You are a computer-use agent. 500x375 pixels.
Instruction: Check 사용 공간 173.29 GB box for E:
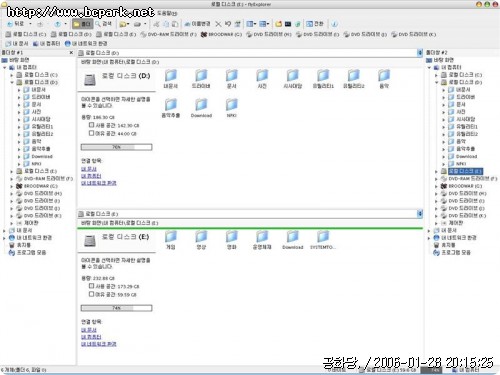click(91, 286)
